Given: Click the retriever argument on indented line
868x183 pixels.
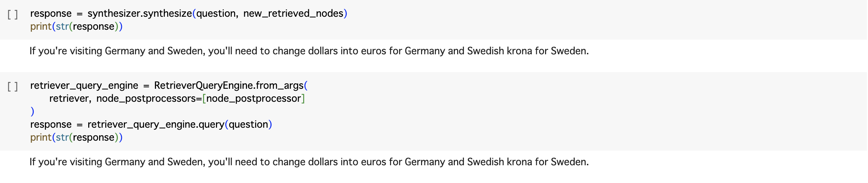Looking at the screenshot, I should coord(69,98).
